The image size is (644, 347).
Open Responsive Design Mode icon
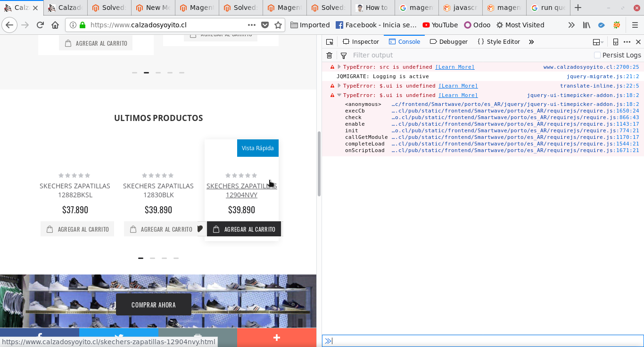(615, 42)
